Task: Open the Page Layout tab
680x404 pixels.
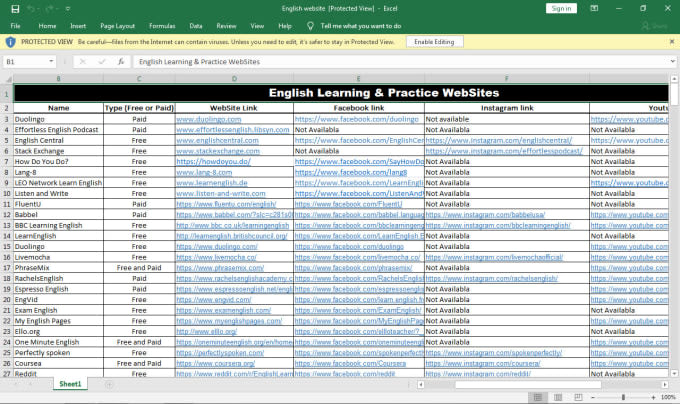Action: (118, 26)
